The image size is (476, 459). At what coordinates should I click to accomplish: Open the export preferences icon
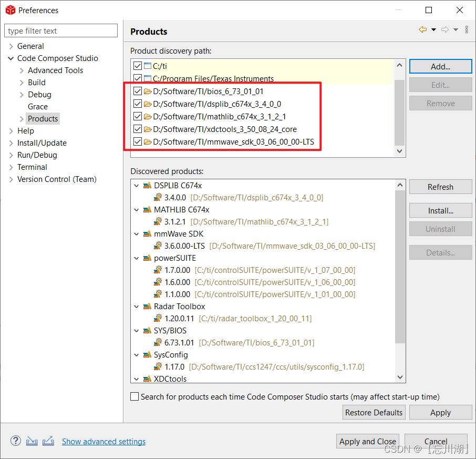(x=48, y=441)
